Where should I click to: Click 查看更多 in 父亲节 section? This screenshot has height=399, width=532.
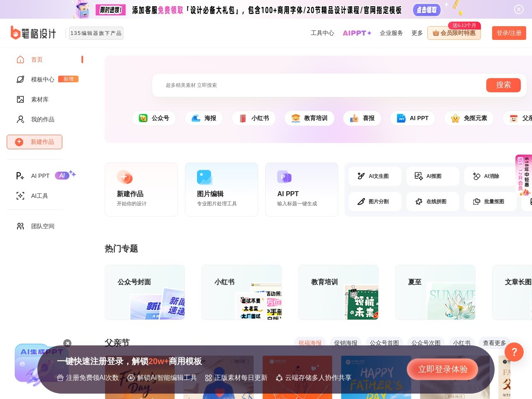click(x=494, y=343)
